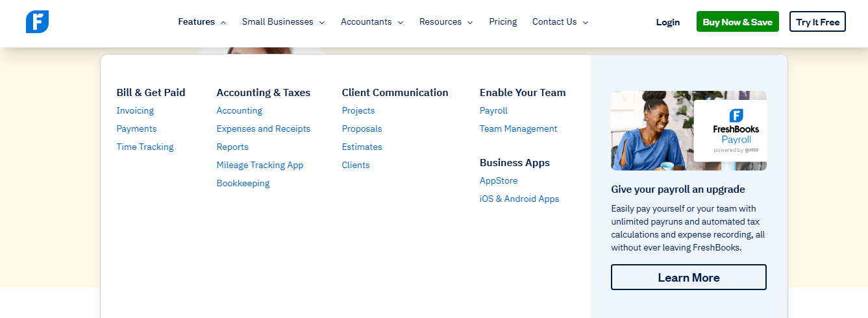
Task: Click the Buy Now & Save button
Action: [x=738, y=21]
